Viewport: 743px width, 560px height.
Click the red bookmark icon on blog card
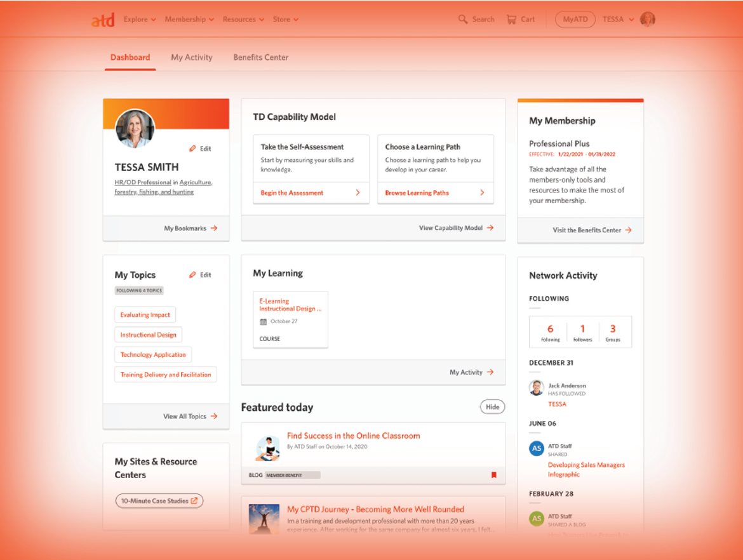click(494, 475)
